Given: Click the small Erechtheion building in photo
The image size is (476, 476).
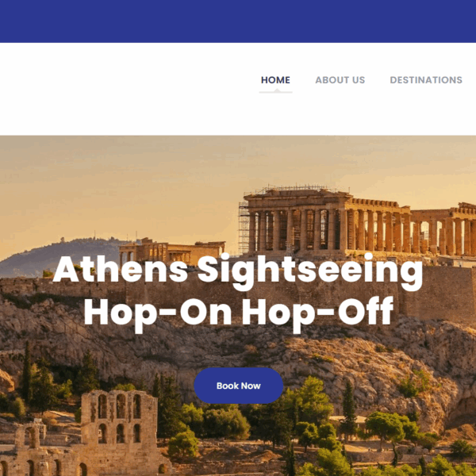Looking at the screenshot, I should (171, 251).
